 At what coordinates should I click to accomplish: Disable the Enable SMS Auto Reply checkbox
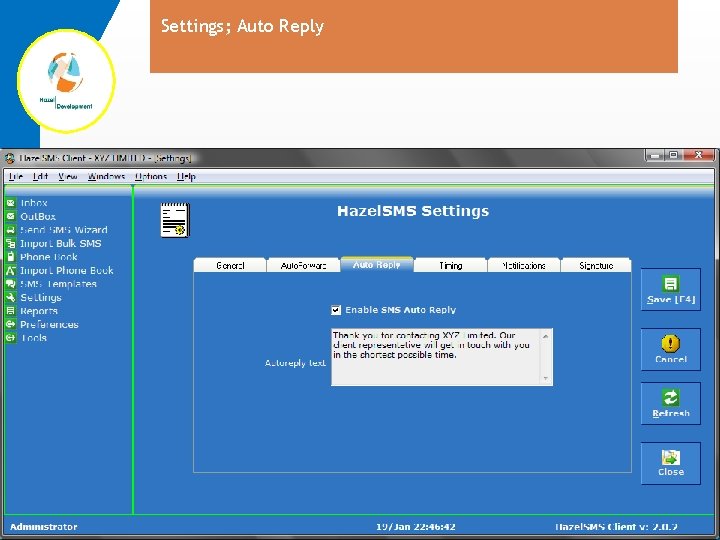coord(336,310)
